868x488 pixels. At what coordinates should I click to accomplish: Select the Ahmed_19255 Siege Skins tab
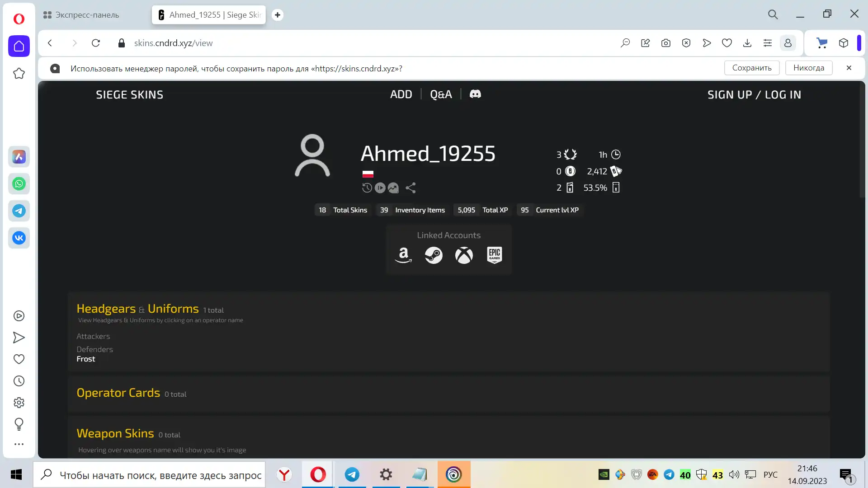point(209,15)
